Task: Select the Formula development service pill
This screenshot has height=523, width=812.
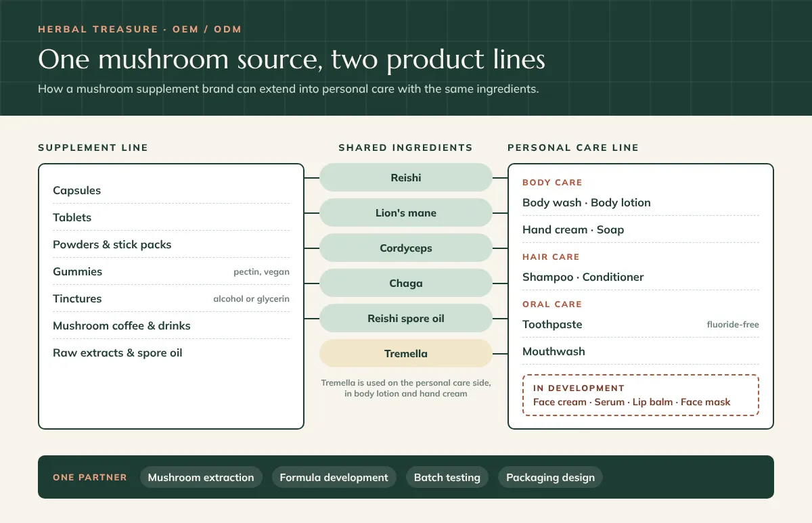Action: click(x=334, y=478)
